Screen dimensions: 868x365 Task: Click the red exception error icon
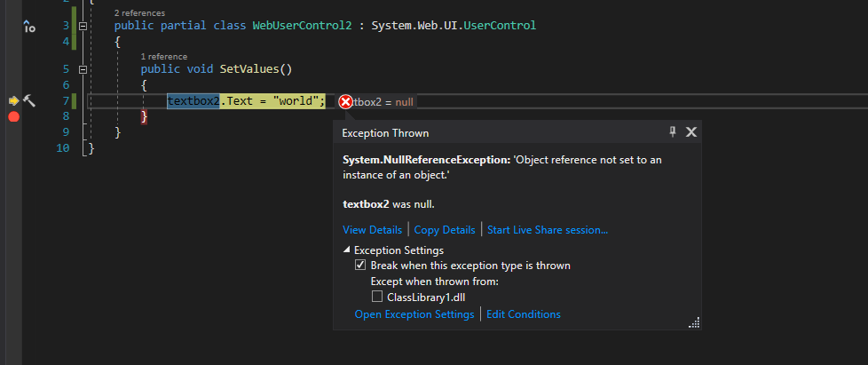tap(345, 102)
